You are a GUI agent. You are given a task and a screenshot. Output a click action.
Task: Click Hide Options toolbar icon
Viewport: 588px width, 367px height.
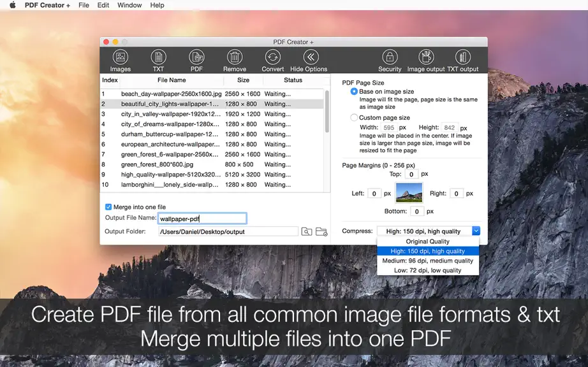311,57
